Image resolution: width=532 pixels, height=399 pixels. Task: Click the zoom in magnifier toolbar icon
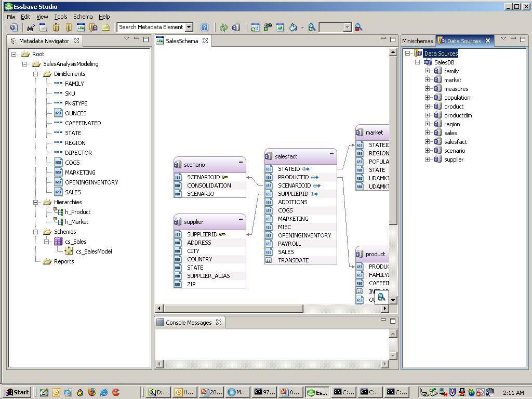tap(312, 28)
